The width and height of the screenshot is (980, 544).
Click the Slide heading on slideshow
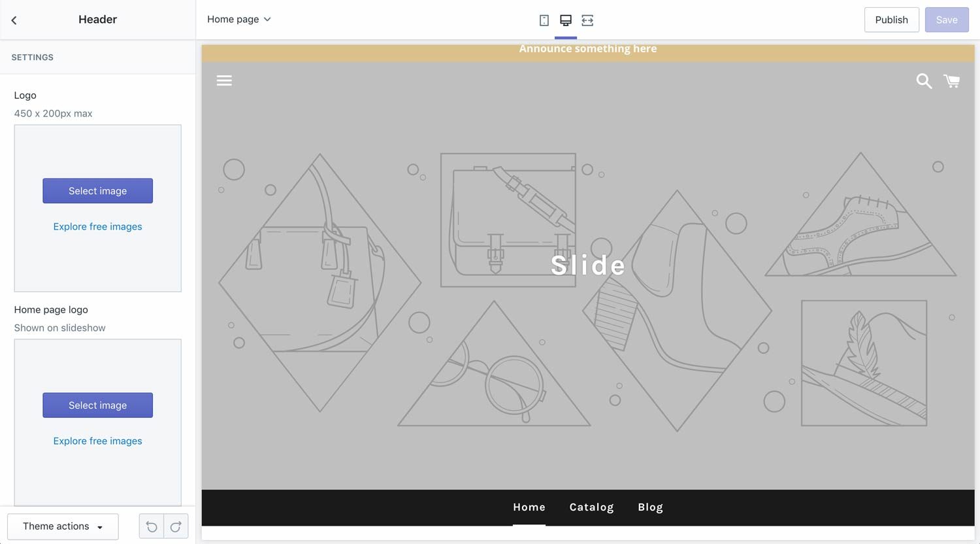(x=588, y=265)
